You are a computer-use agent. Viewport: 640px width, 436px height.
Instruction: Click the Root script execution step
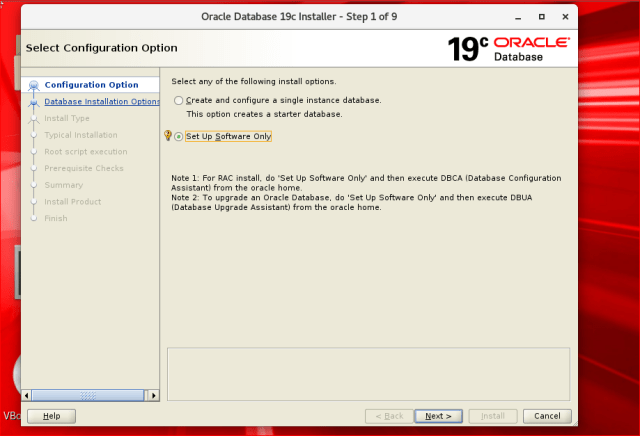tap(86, 152)
